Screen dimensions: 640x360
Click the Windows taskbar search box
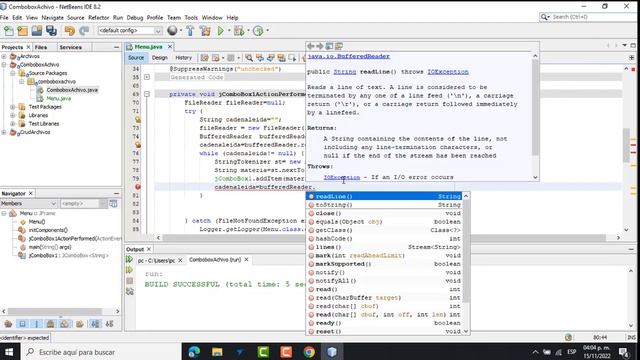click(x=102, y=352)
